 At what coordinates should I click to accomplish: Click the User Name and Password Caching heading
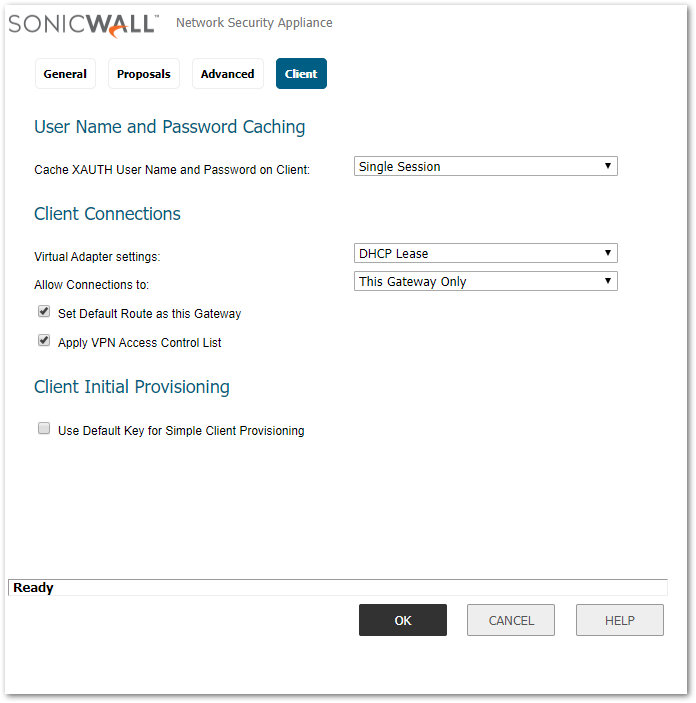(170, 127)
